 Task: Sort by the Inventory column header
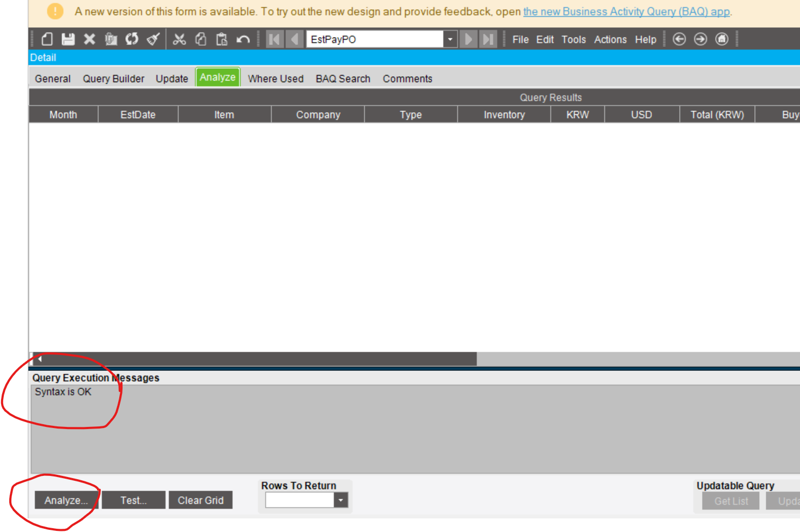[x=504, y=115]
